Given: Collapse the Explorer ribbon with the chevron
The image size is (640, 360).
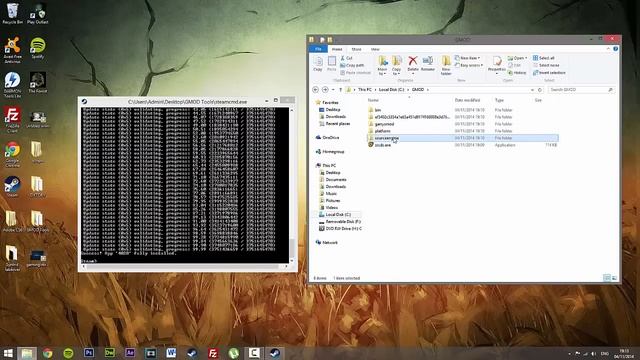Looking at the screenshot, I should 608,49.
